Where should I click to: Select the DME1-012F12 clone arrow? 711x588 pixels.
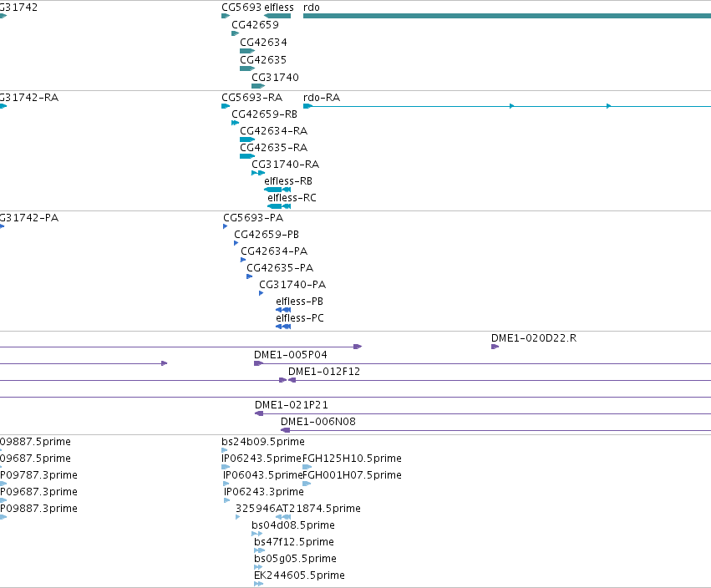pos(292,380)
